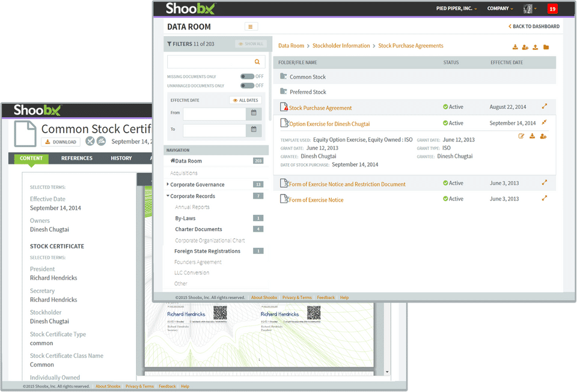Click the To date input field
Viewport: 577px width, 392px height.
[215, 130]
